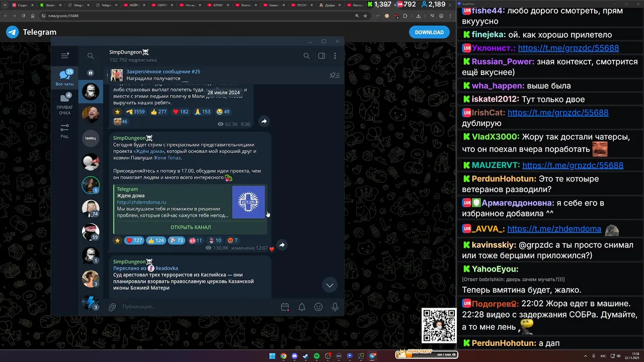Open the chat with 59 unread messages

click(x=91, y=231)
